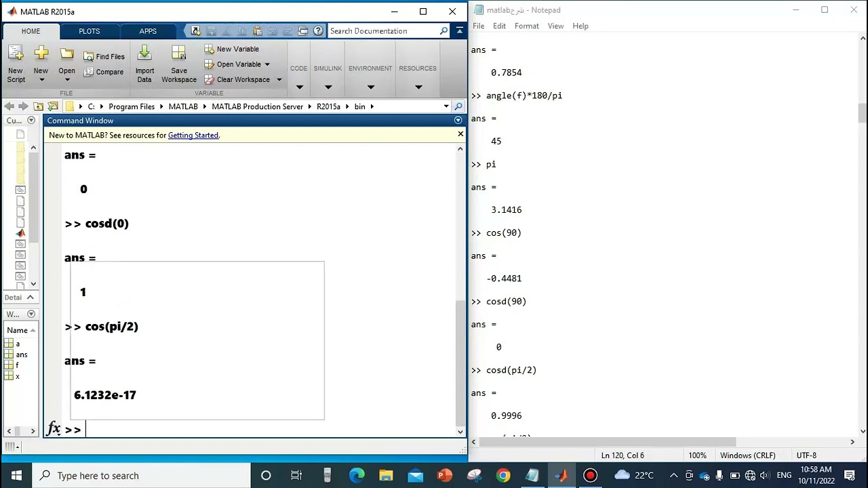Click the browse for folder icon

tap(53, 106)
